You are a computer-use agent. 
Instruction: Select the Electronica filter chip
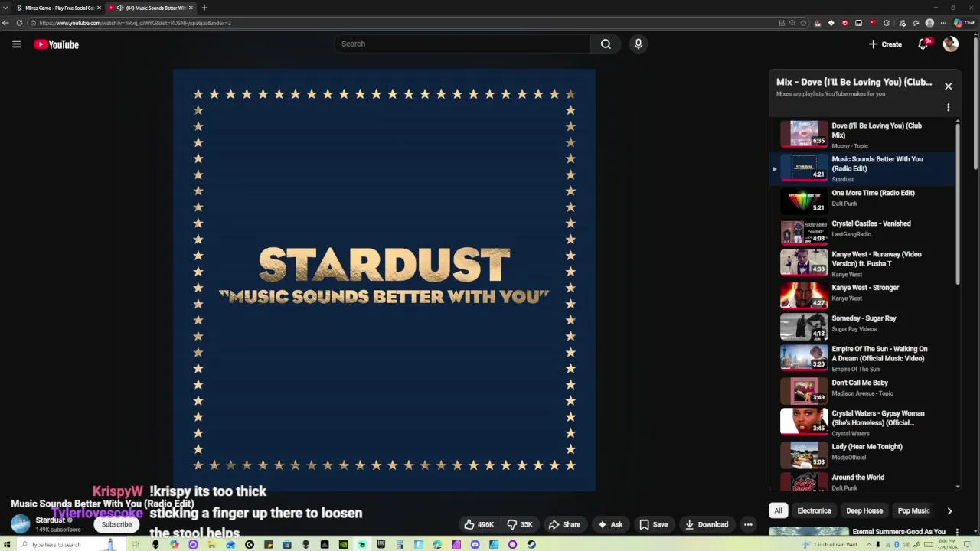[x=814, y=510]
